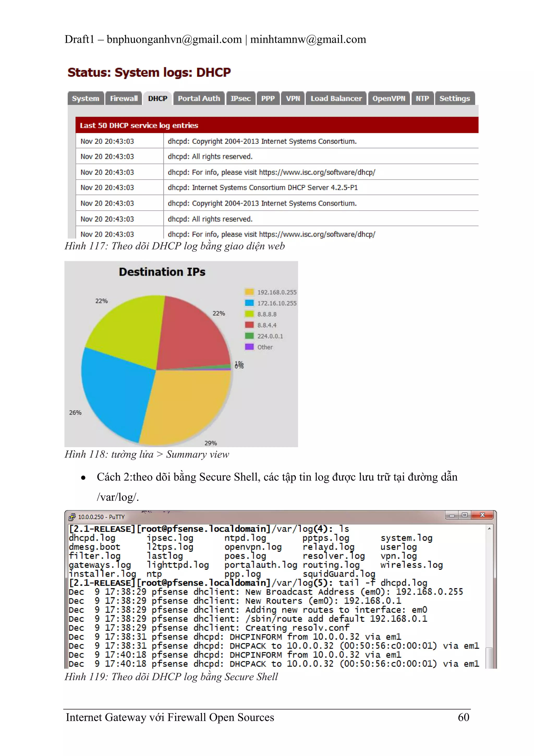534x756 pixels.
Task: Maximize the PuTTY window
Action: (x=465, y=515)
